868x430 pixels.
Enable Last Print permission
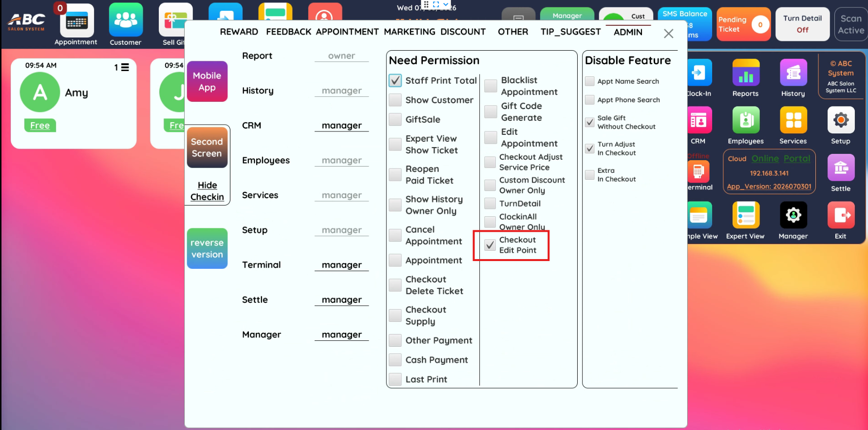395,379
